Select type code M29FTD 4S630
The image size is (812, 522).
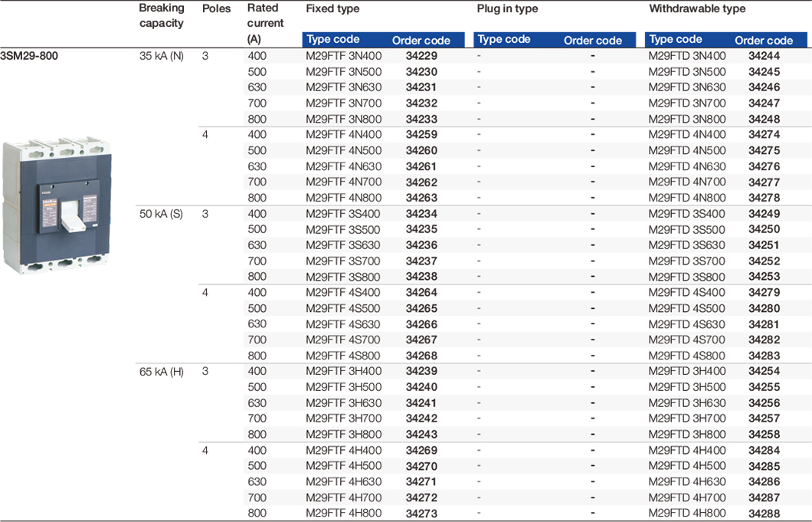pyautogui.click(x=687, y=324)
